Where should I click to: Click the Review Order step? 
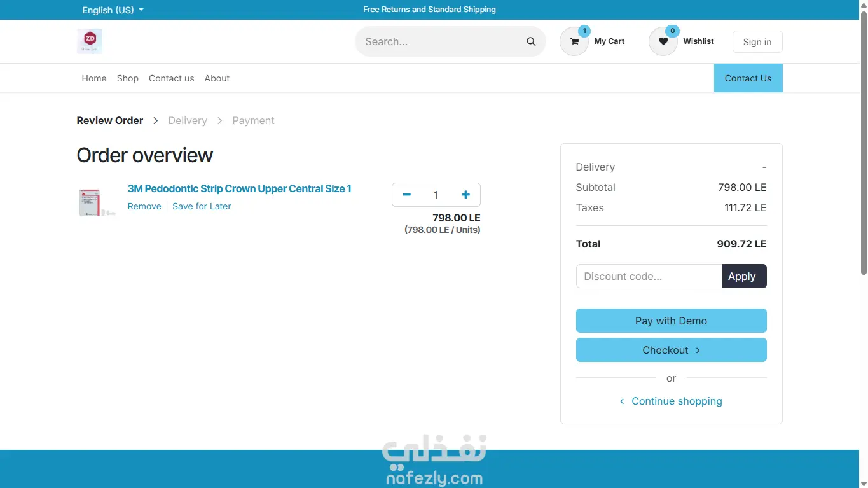pos(110,120)
